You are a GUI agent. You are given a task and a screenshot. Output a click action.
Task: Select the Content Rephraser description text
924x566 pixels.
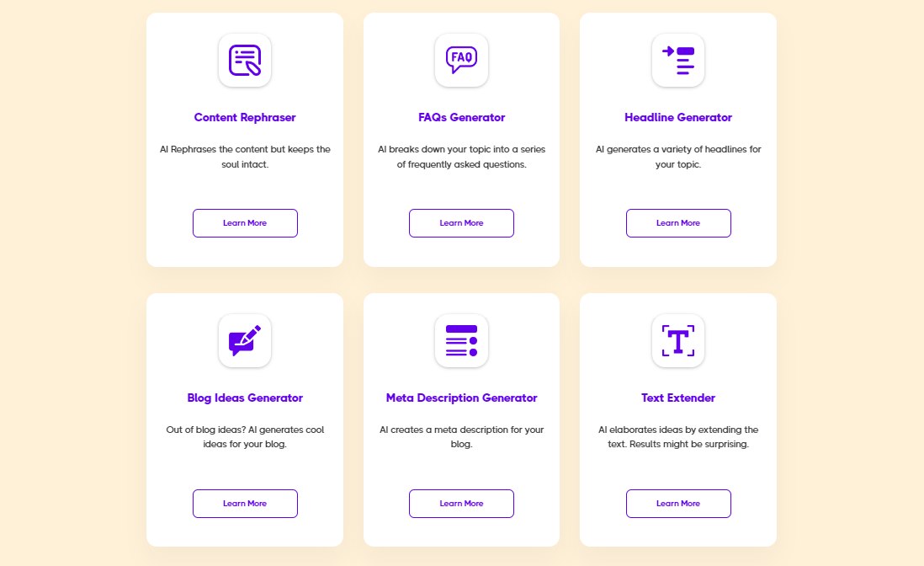245,157
